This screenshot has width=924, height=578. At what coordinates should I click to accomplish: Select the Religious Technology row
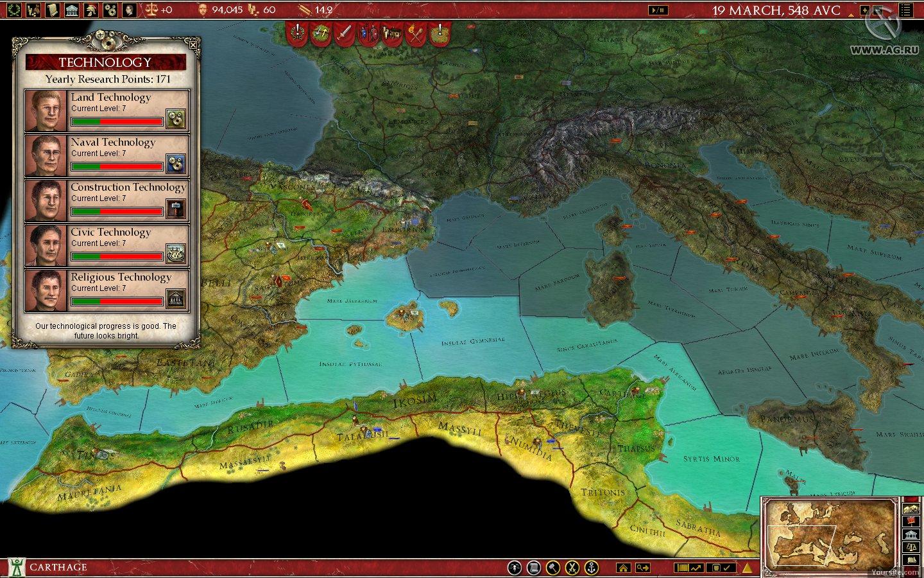107,290
